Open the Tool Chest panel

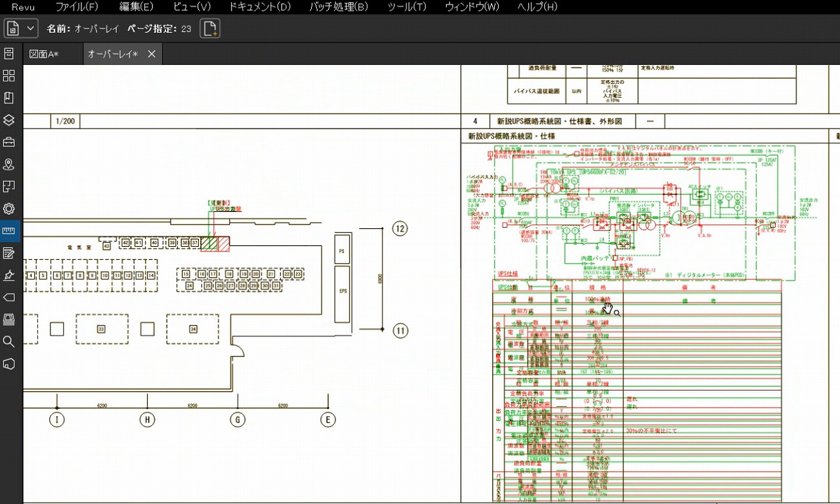point(9,142)
